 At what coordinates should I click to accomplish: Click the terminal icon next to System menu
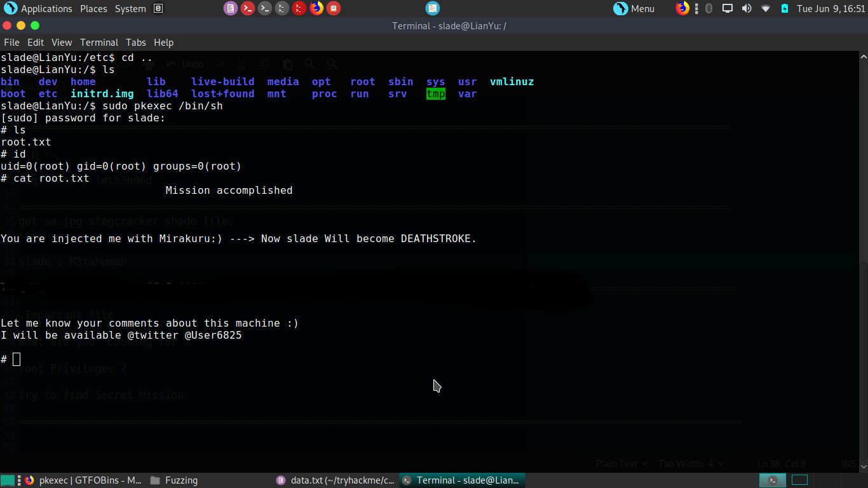click(x=158, y=9)
